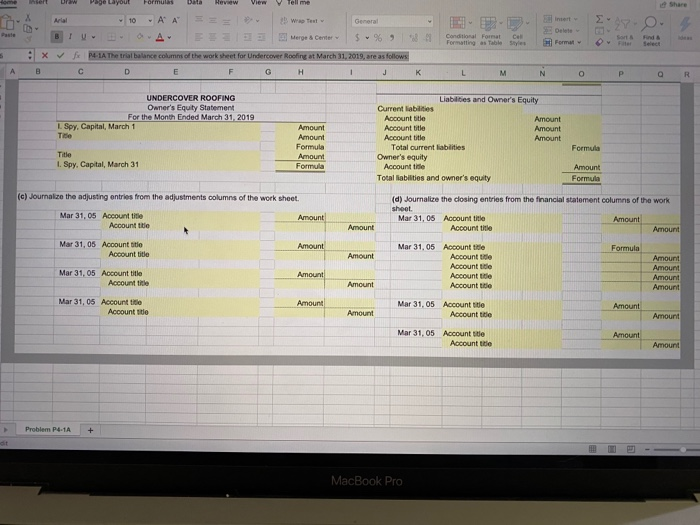Open the Page Layout ribbon tab
This screenshot has width=700, height=525.
[110, 2]
